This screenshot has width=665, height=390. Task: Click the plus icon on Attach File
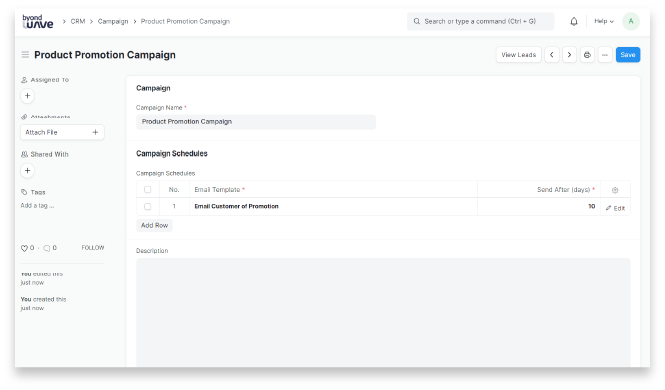click(x=95, y=132)
